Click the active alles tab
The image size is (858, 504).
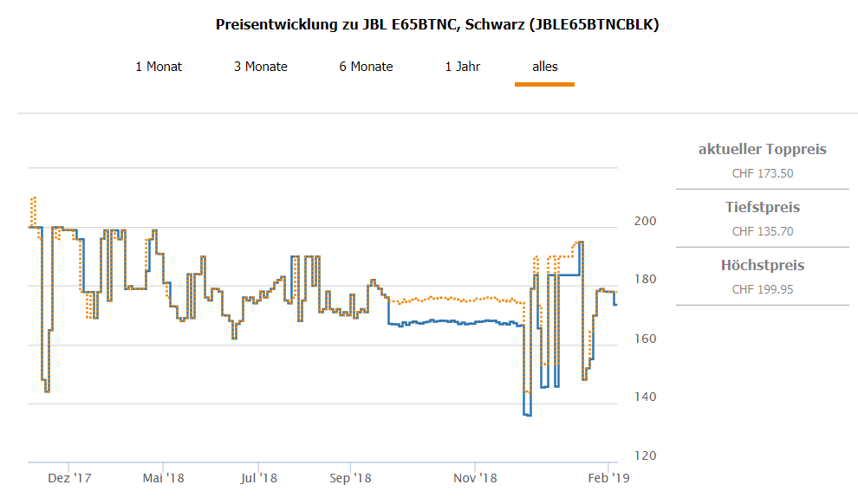point(544,67)
